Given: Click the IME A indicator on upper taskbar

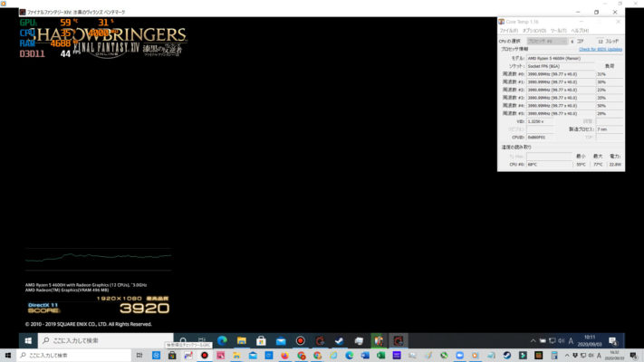Looking at the screenshot, I should [x=571, y=340].
